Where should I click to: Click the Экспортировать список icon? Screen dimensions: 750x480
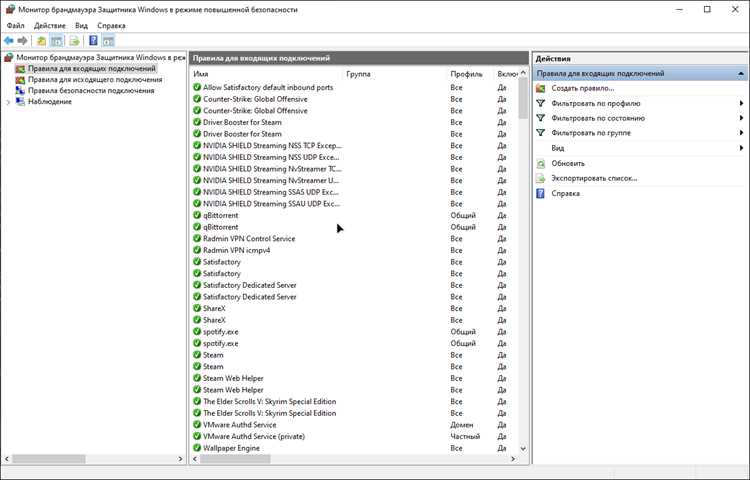pos(540,178)
